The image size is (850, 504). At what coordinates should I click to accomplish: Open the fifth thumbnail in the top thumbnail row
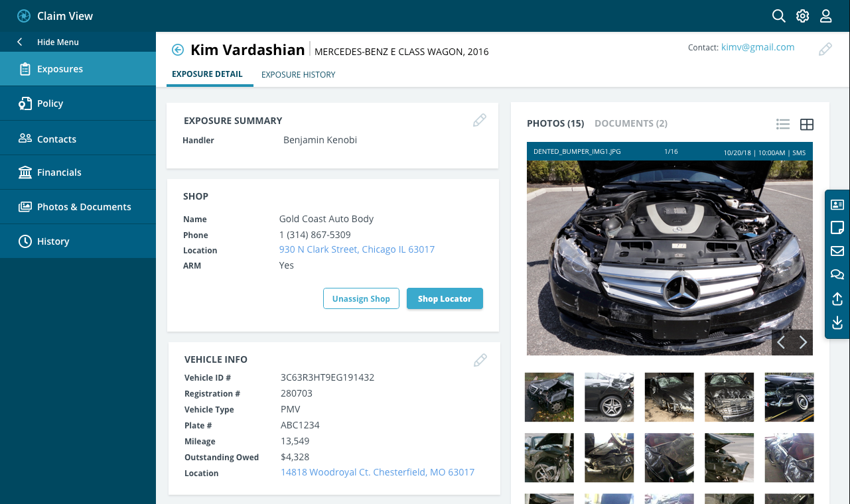tap(790, 397)
